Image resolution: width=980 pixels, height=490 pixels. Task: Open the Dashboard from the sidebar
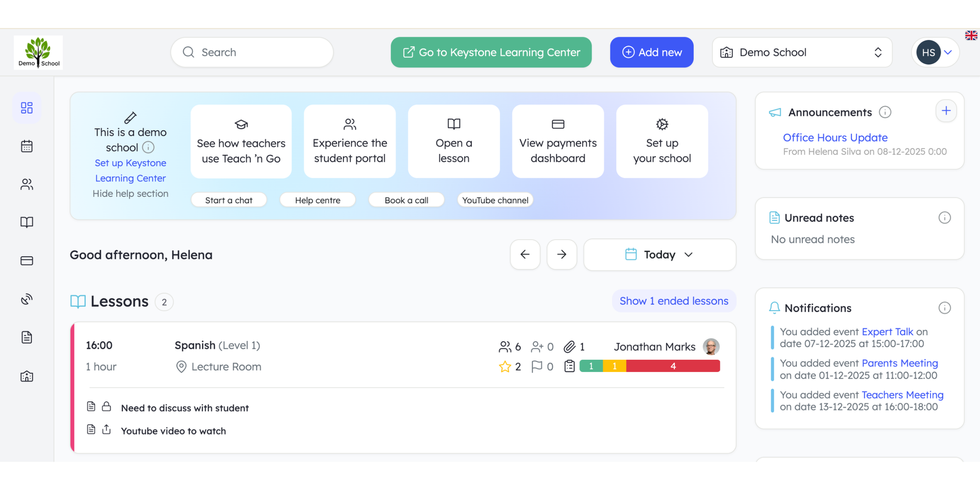(26, 108)
